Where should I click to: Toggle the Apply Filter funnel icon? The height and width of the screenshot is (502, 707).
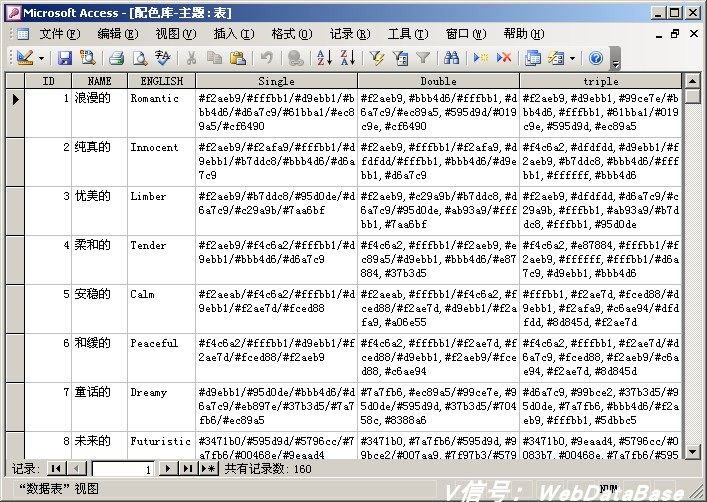point(423,58)
